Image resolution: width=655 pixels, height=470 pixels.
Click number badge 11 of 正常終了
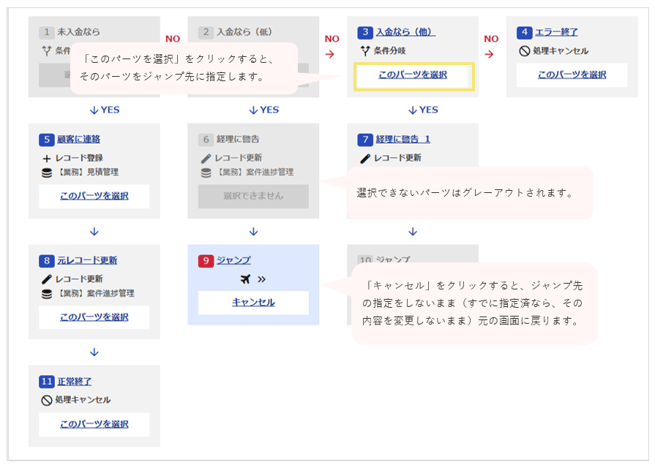[46, 381]
